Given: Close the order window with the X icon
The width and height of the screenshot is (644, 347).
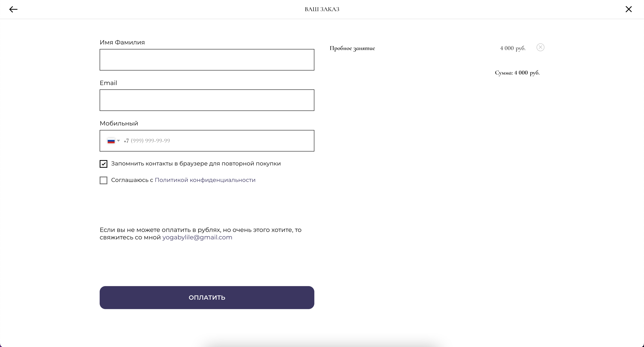Looking at the screenshot, I should click(629, 9).
